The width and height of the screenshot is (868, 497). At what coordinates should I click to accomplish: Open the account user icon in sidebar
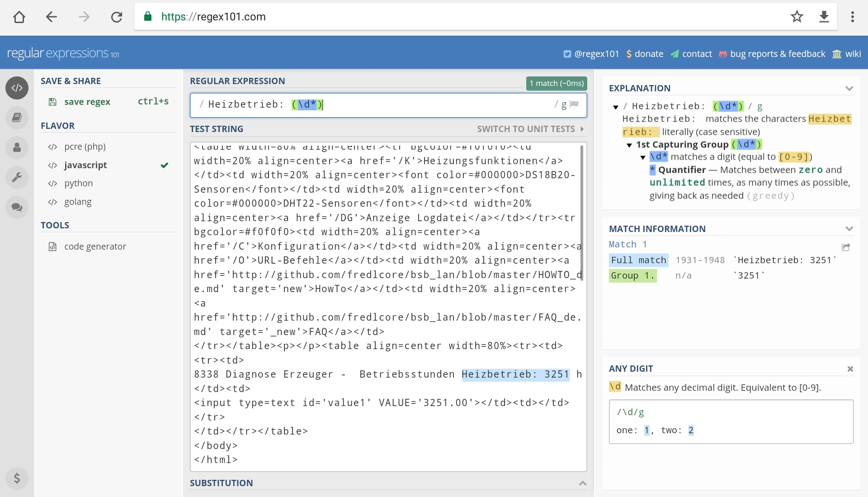coord(17,147)
